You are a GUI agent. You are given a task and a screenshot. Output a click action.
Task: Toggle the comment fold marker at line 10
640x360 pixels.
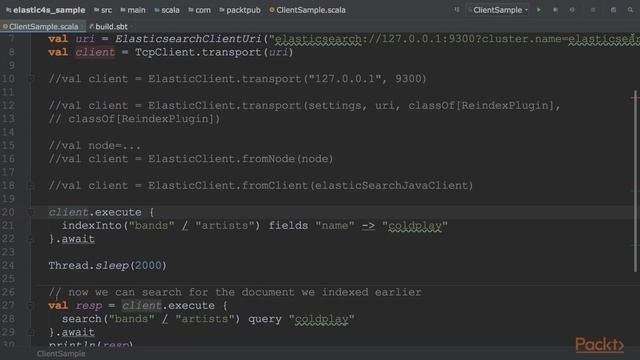(31, 78)
